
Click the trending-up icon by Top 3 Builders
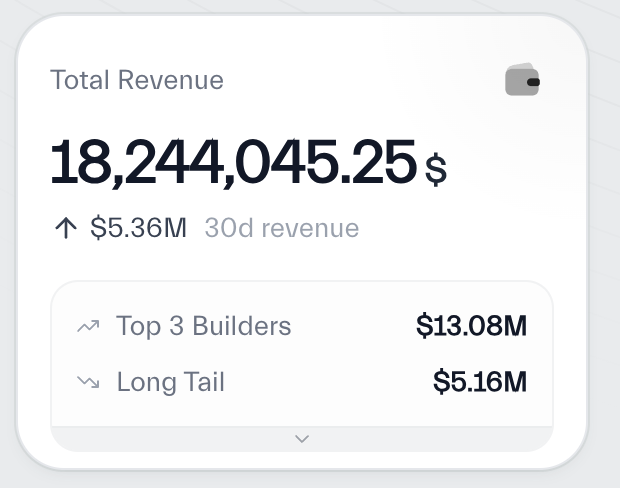[88, 327]
